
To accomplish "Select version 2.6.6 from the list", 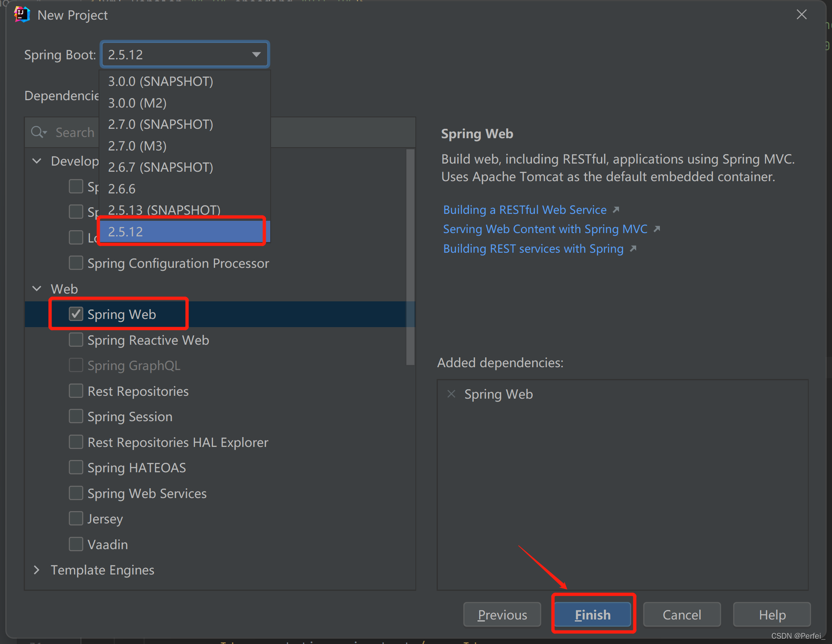I will 122,189.
